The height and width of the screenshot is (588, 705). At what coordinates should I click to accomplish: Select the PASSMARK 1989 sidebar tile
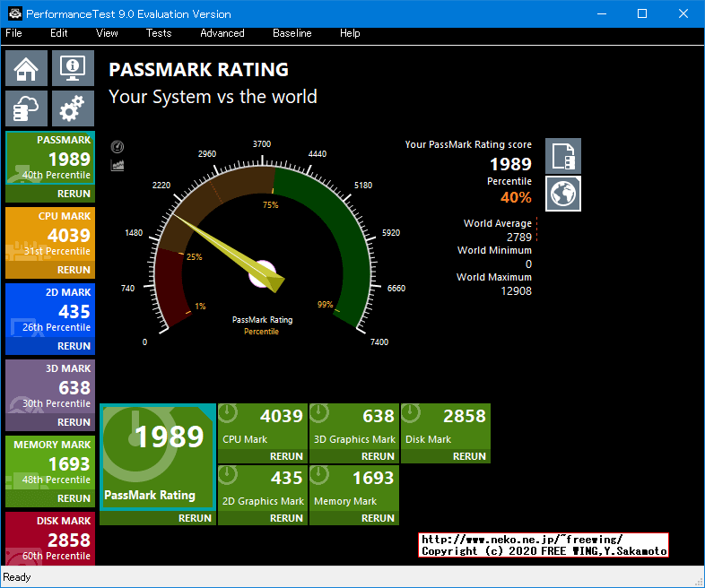(50, 158)
